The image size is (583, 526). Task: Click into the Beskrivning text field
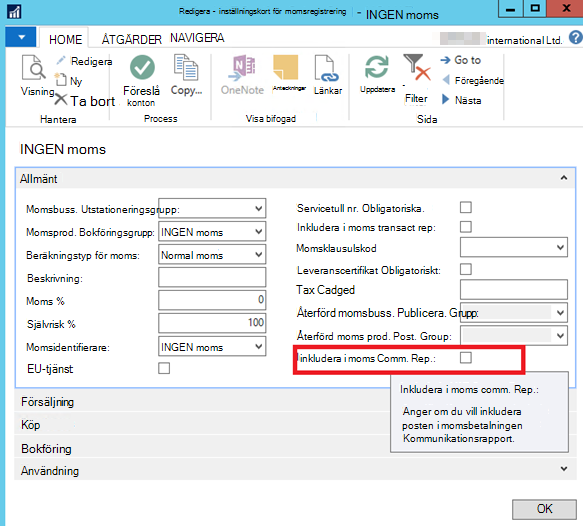coord(212,277)
